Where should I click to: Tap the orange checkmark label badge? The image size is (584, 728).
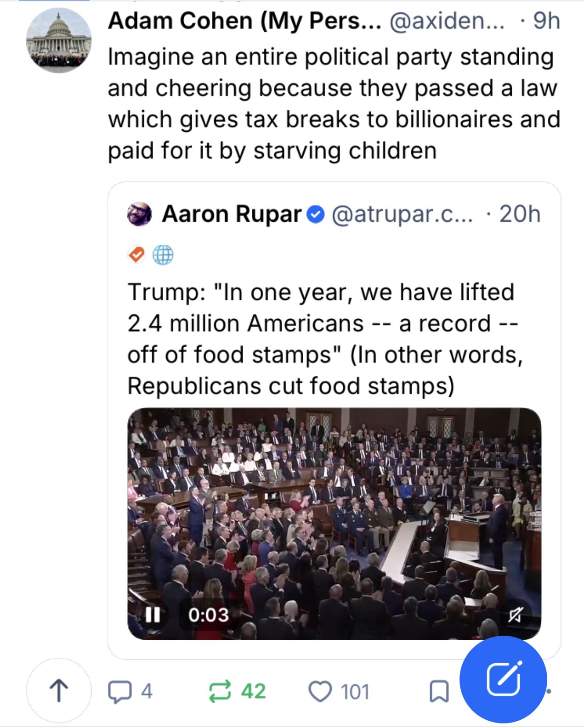point(136,254)
